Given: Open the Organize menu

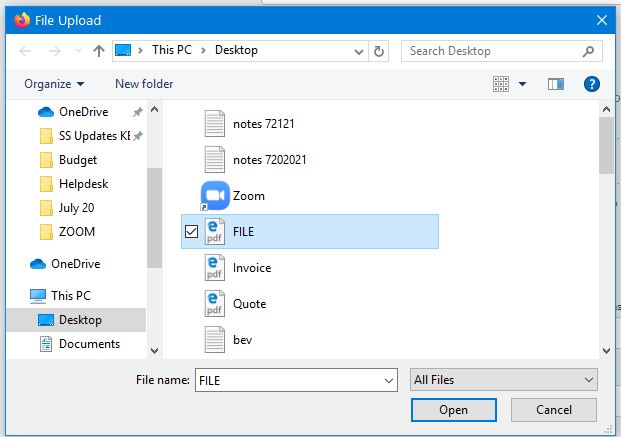Looking at the screenshot, I should click(x=54, y=84).
